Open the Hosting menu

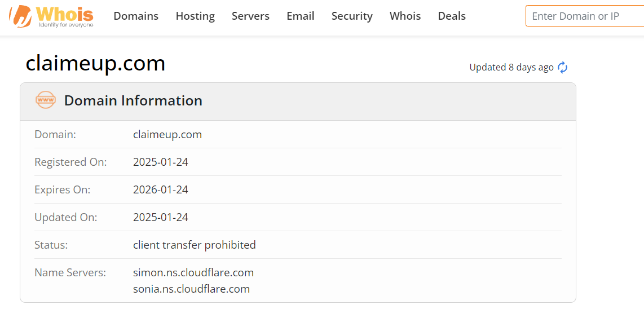click(x=195, y=16)
